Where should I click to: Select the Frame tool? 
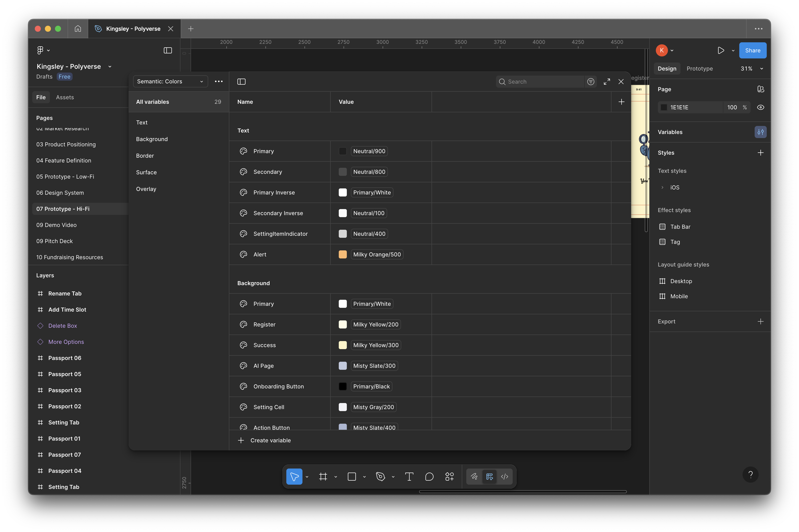coord(323,476)
